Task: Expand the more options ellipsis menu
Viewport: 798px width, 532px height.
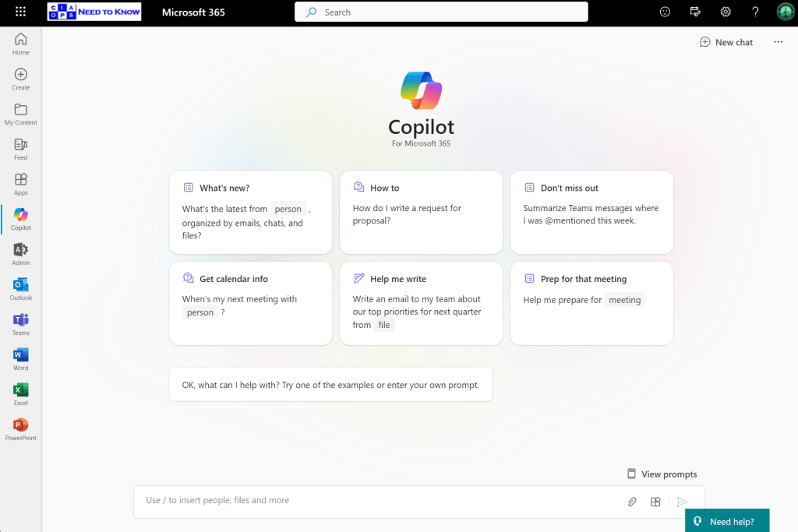Action: [778, 42]
